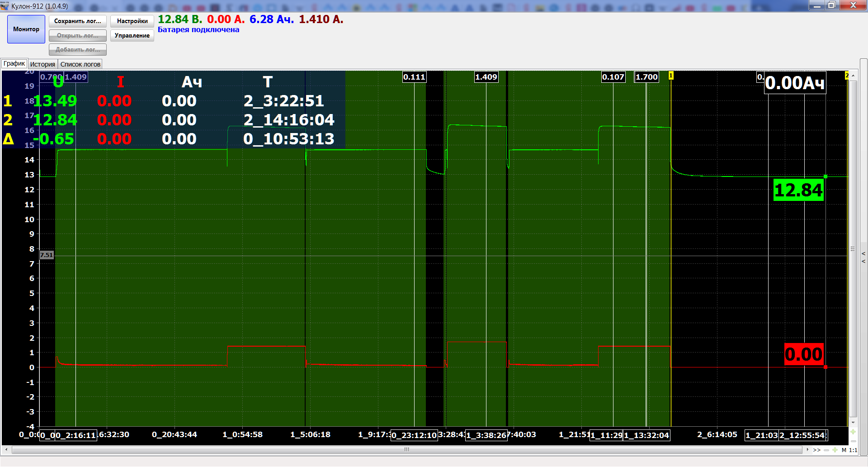Click the yellow cursor marker 1 flag
This screenshot has height=467, width=868.
[x=671, y=76]
